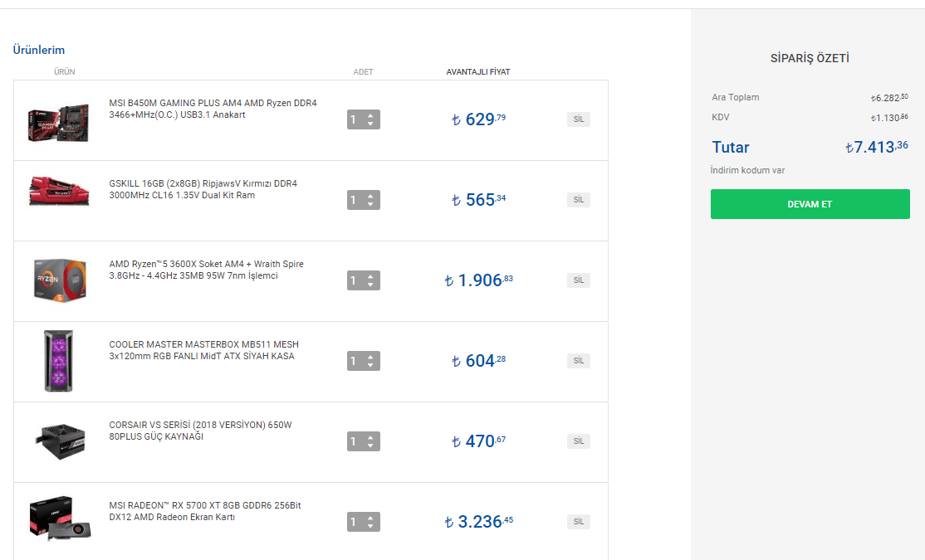This screenshot has height=560, width=925.
Task: Decrease quantity of MSI Radeon RX 5700 XT
Action: [x=370, y=526]
